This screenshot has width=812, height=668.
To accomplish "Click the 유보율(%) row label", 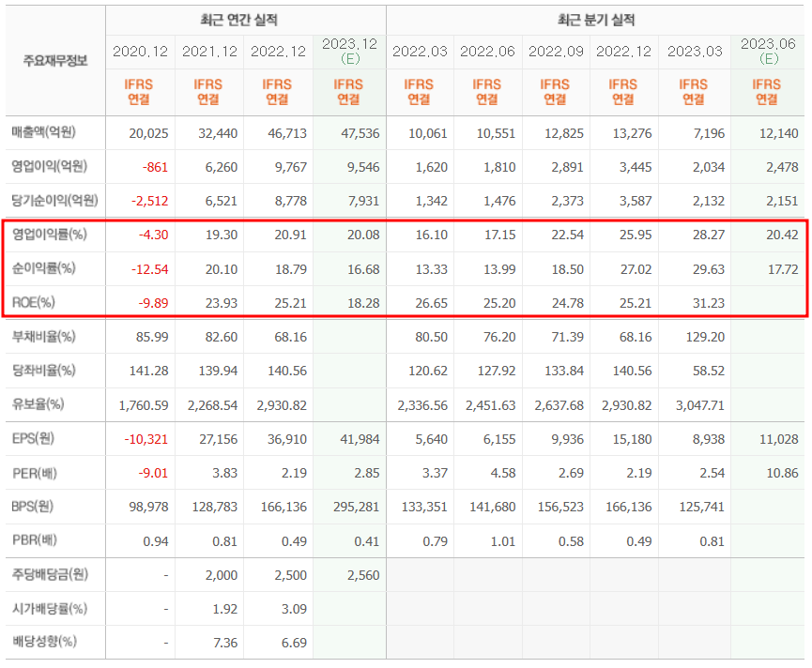I will (38, 404).
